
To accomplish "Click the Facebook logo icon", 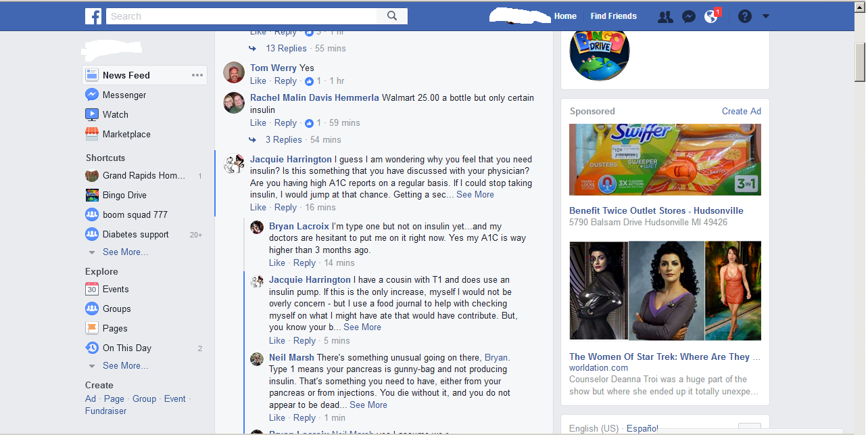I will [x=93, y=16].
